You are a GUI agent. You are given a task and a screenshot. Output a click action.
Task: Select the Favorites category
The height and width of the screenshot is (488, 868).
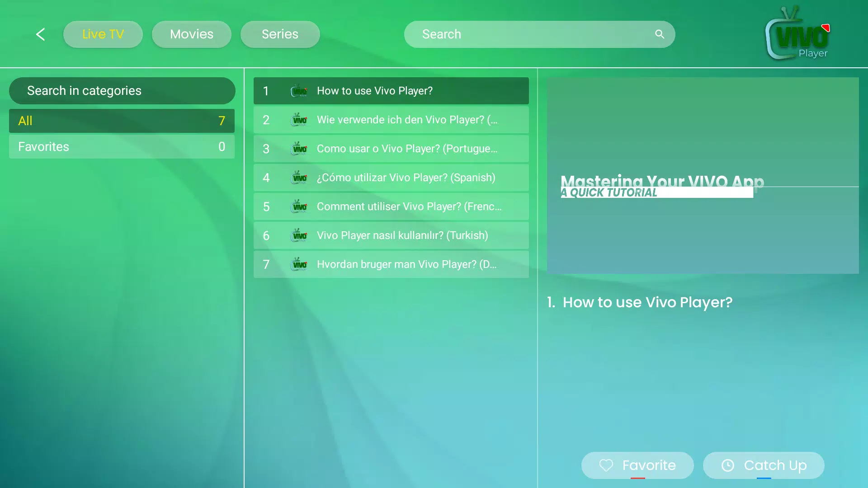click(122, 146)
